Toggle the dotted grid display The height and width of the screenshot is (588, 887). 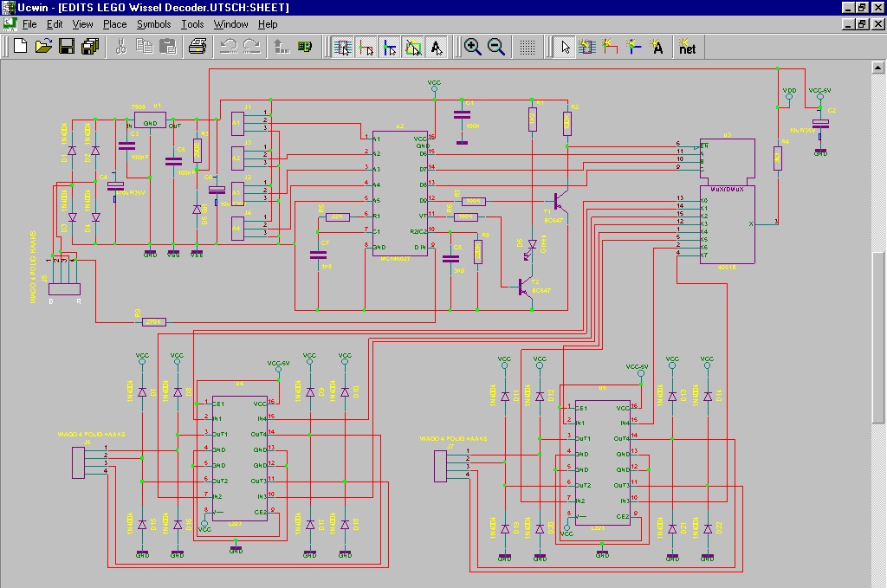(528, 47)
